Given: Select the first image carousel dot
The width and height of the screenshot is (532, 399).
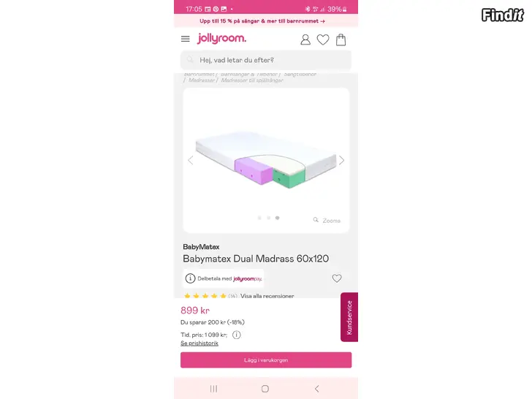Looking at the screenshot, I should (259, 218).
